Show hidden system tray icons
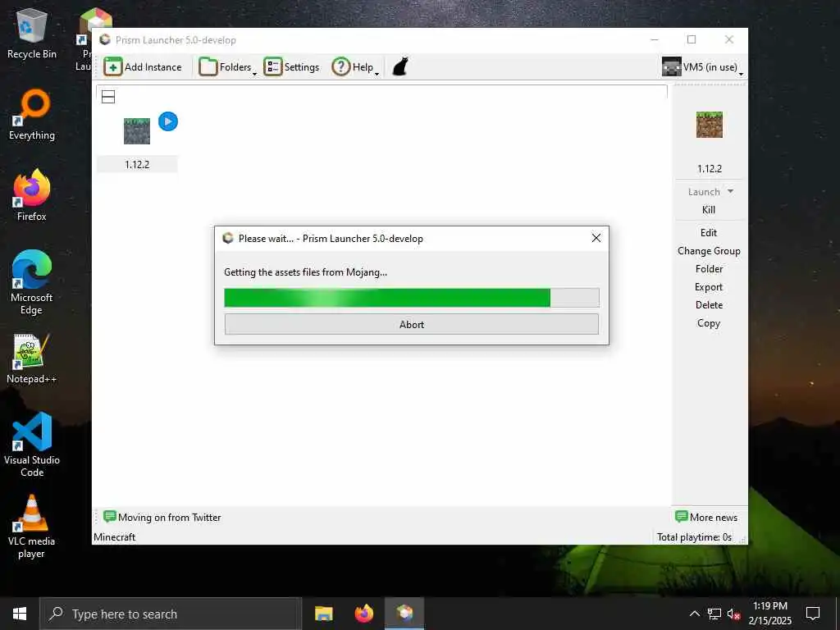The image size is (840, 630). (694, 614)
